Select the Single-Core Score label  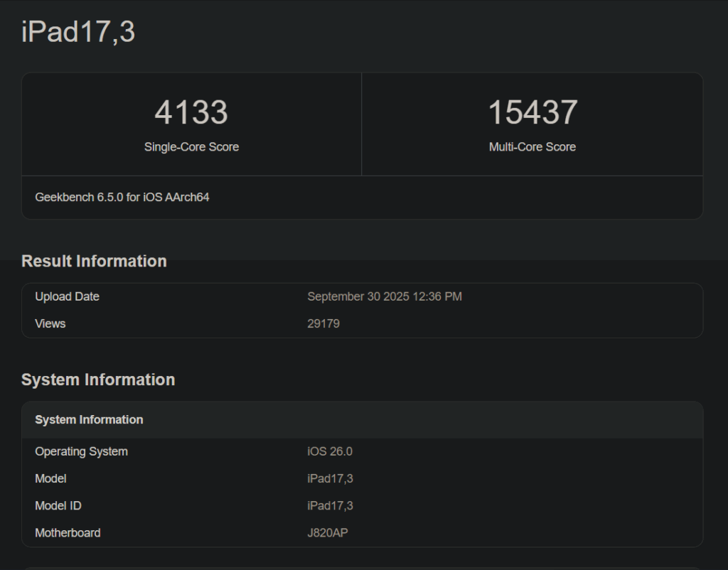tap(191, 147)
